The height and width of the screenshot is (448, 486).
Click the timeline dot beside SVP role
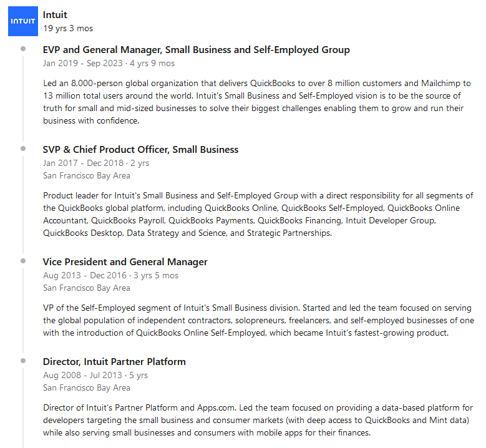click(x=23, y=149)
